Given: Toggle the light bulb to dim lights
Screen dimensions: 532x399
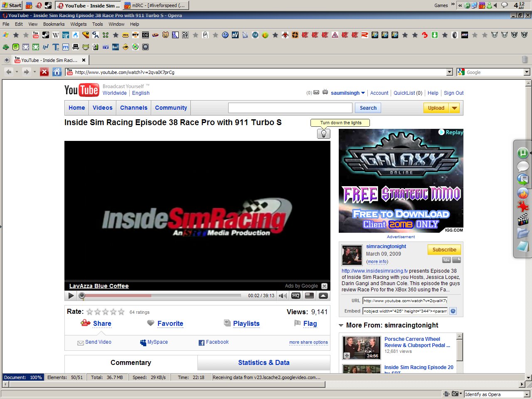Looking at the screenshot, I should pos(323,133).
